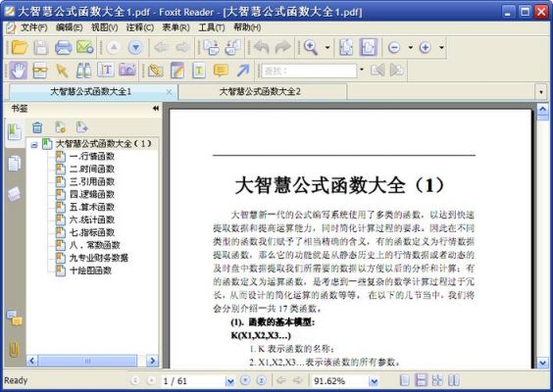This screenshot has width=553, height=392.
Task: Open dropdown next to zoom in button
Action: point(441,47)
